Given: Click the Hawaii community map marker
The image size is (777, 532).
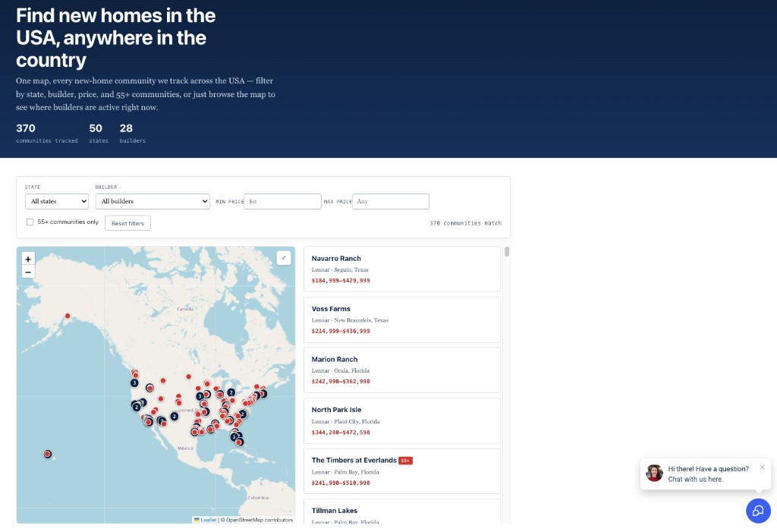Looking at the screenshot, I should click(x=48, y=454).
